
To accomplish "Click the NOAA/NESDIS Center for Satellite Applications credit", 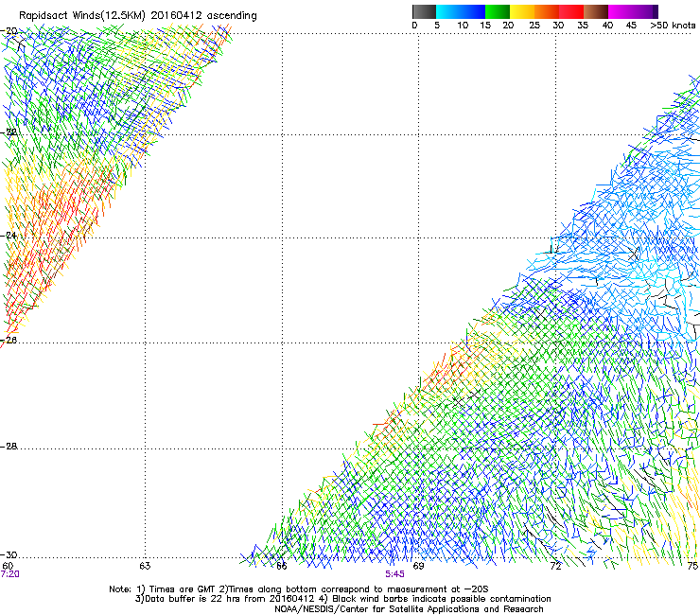I will pyautogui.click(x=409, y=609).
